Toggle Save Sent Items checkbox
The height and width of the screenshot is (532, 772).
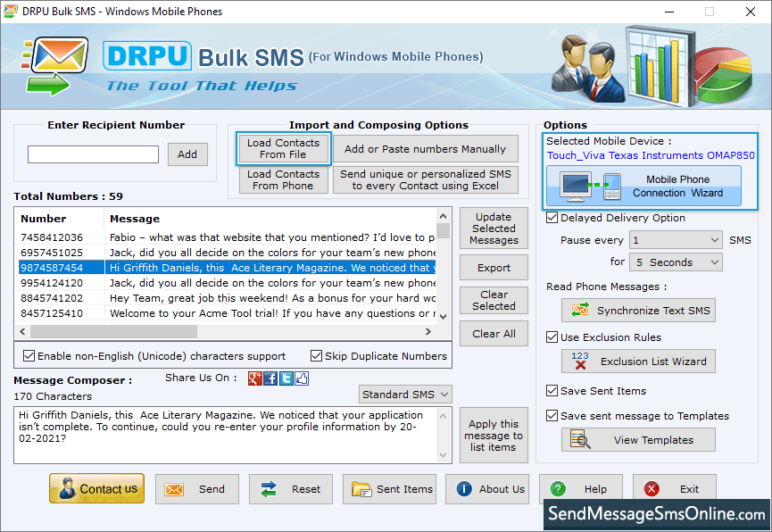(552, 391)
